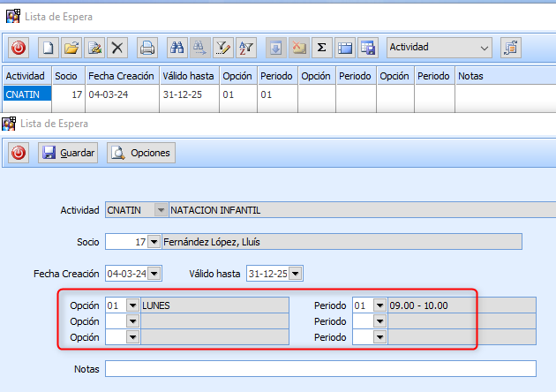Click the sigma totals icon
The width and height of the screenshot is (556, 392).
coord(321,47)
